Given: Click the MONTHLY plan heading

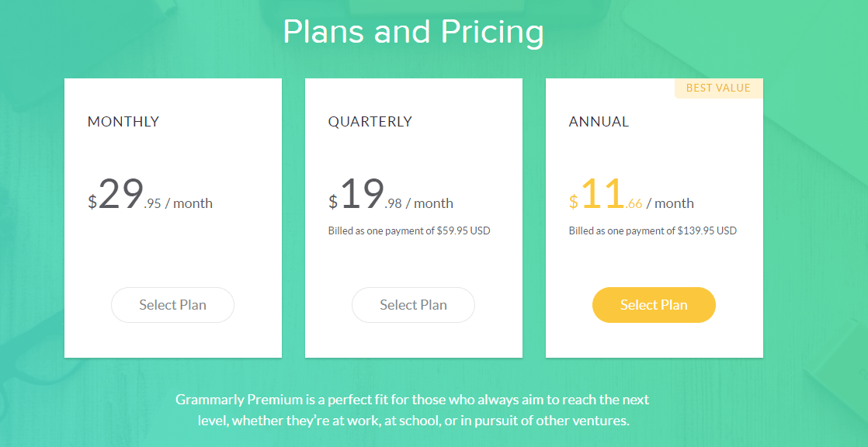Looking at the screenshot, I should point(123,122).
